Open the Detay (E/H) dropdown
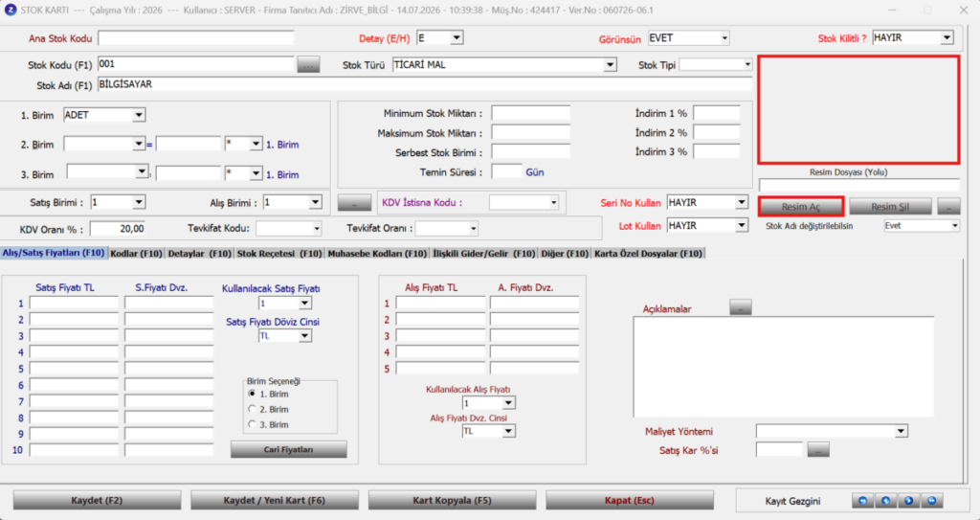Viewport: 980px width, 520px height. [x=457, y=38]
